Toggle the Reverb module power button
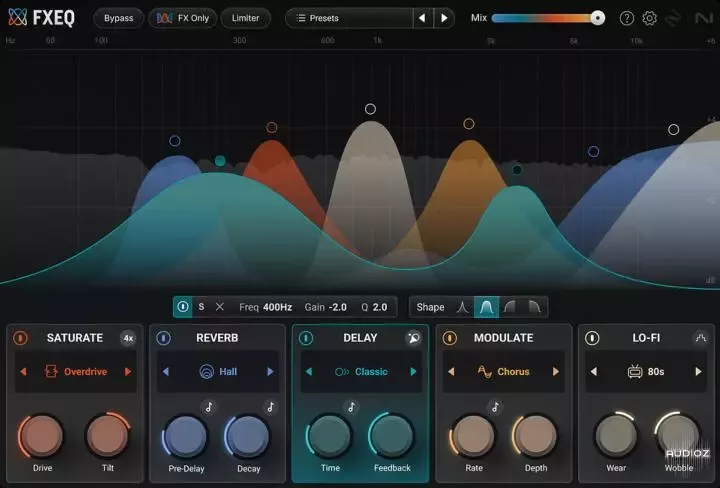The width and height of the screenshot is (720, 488). click(x=163, y=338)
